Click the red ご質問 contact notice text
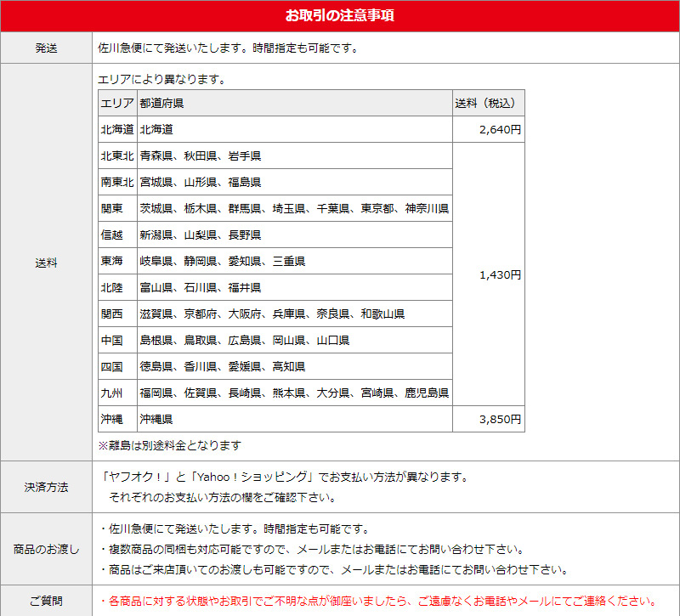 click(378, 601)
